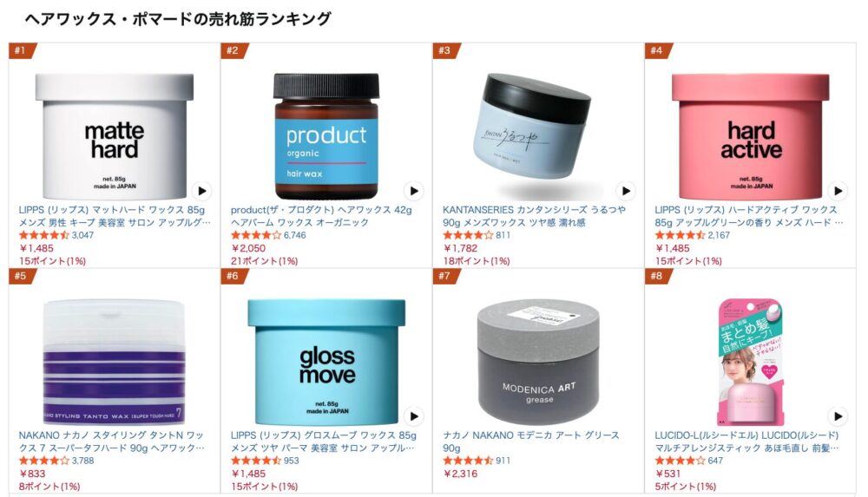This screenshot has height=497, width=868.
Task: Click the ¥531 price of LUCIDO-L stick
Action: 667,474
